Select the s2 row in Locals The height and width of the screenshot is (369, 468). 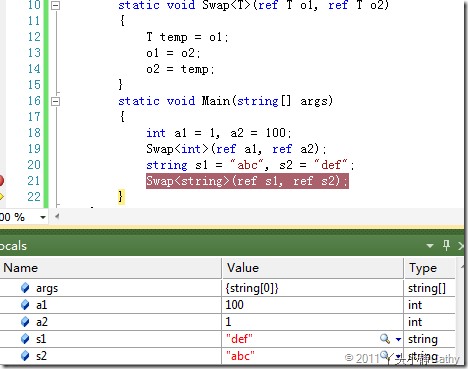227,356
